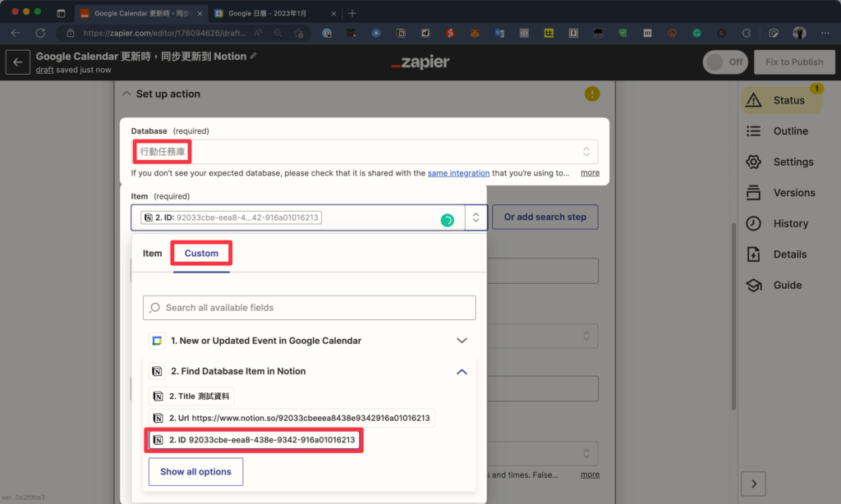Click the back arrow button in Zapier header

coord(18,62)
